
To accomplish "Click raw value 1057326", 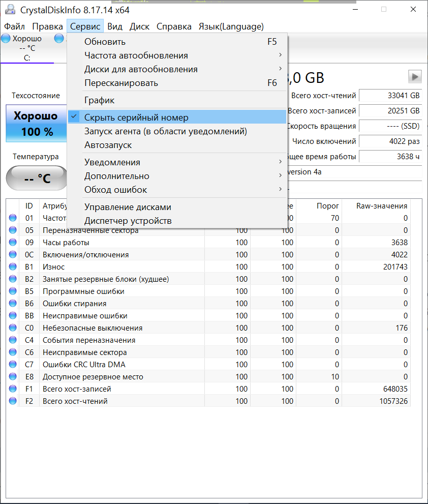I will (x=393, y=401).
